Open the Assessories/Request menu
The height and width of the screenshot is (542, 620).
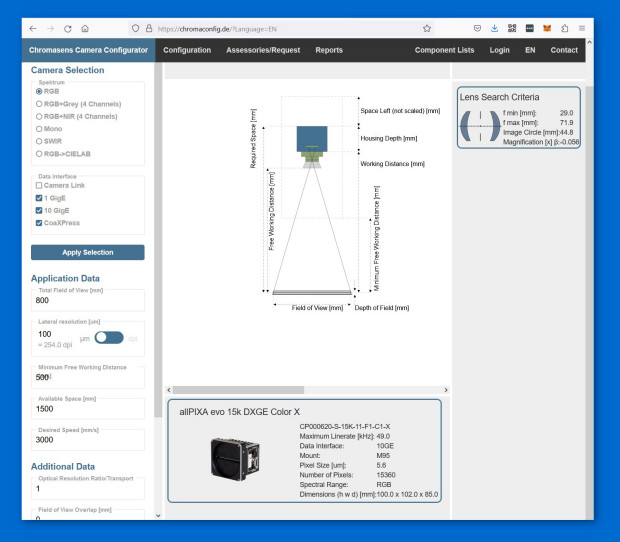pyautogui.click(x=263, y=50)
